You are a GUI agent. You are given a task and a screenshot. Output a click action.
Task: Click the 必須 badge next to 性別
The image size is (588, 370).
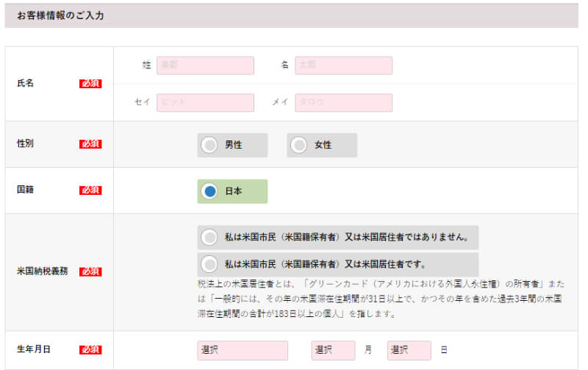click(x=90, y=144)
